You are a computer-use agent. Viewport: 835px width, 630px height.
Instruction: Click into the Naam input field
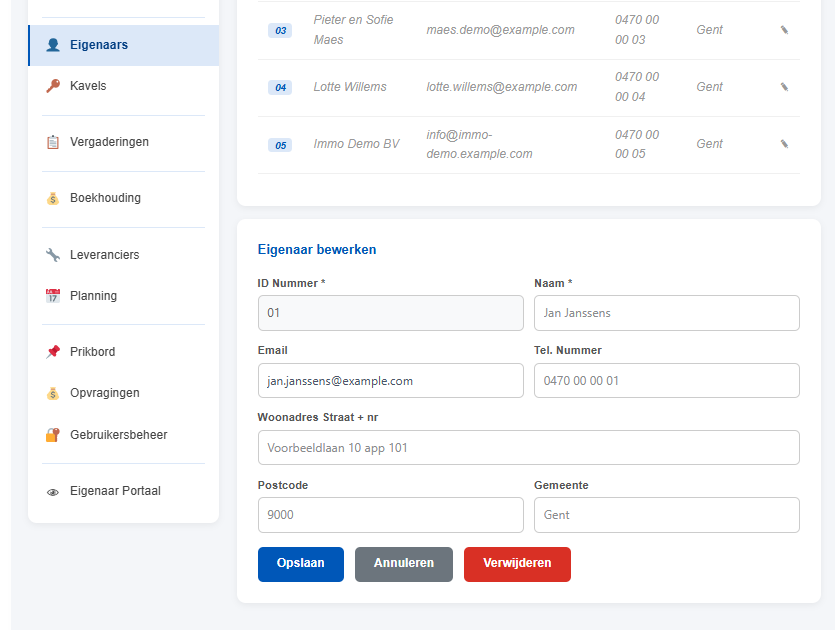(x=667, y=313)
